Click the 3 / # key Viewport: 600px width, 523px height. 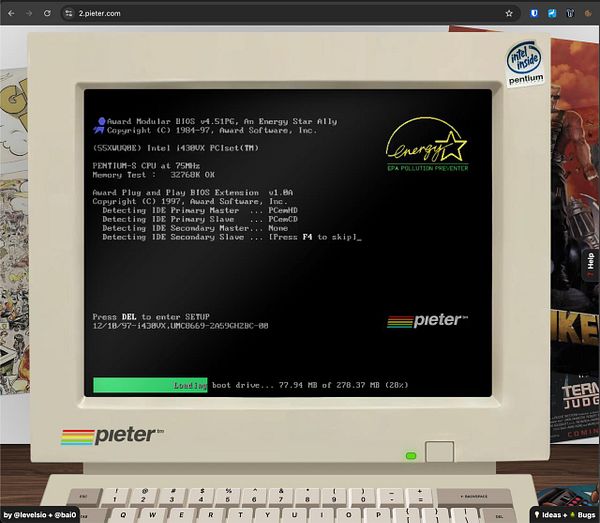[x=173, y=496]
